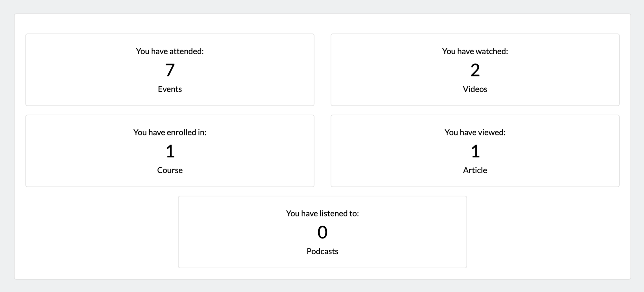Click the number 2 for videos
Screen dimensions: 644x292
tap(475, 70)
